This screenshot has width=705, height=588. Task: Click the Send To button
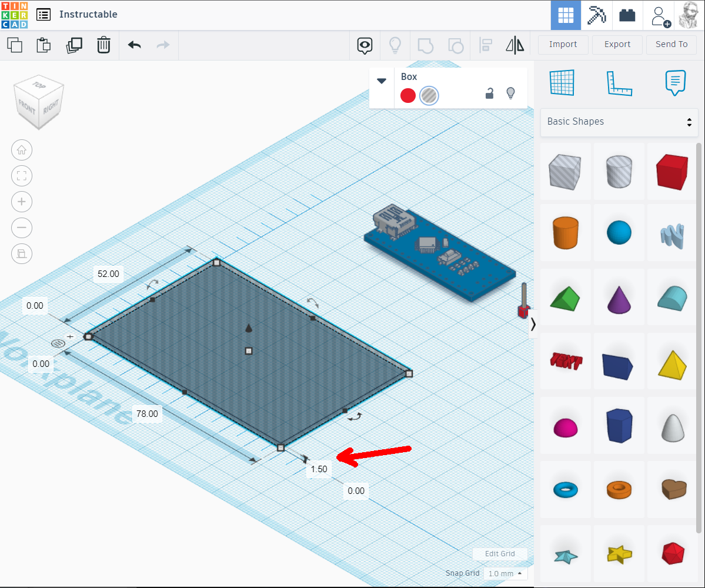click(671, 44)
